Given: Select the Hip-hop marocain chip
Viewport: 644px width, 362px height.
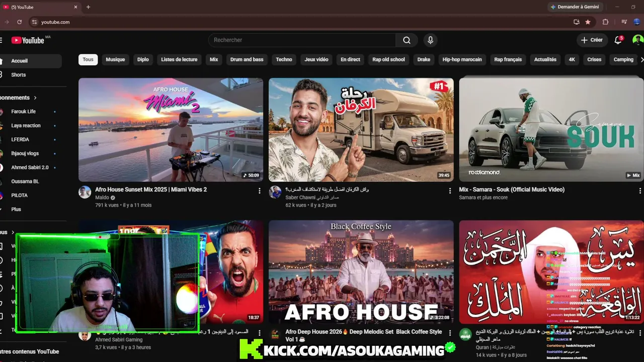Looking at the screenshot, I should point(462,59).
